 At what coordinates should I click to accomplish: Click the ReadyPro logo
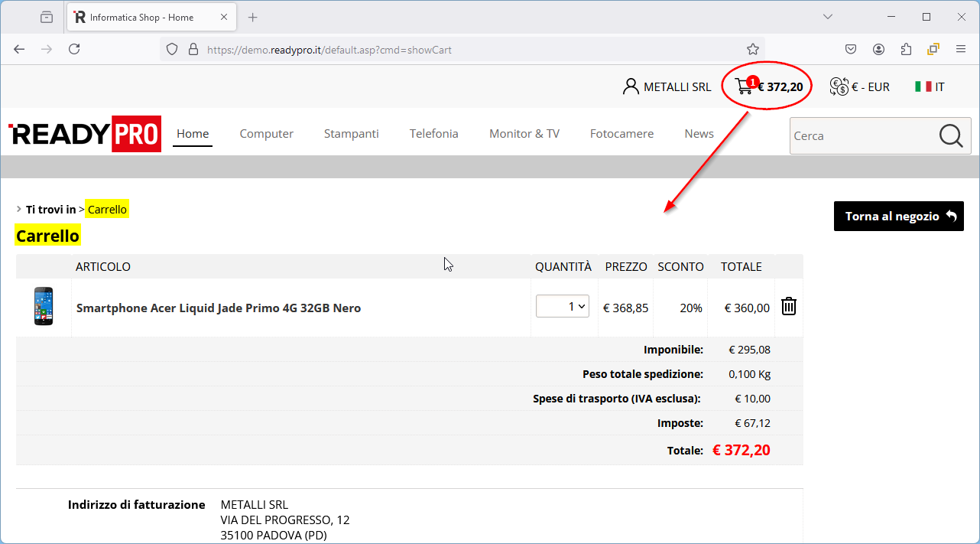click(x=85, y=134)
